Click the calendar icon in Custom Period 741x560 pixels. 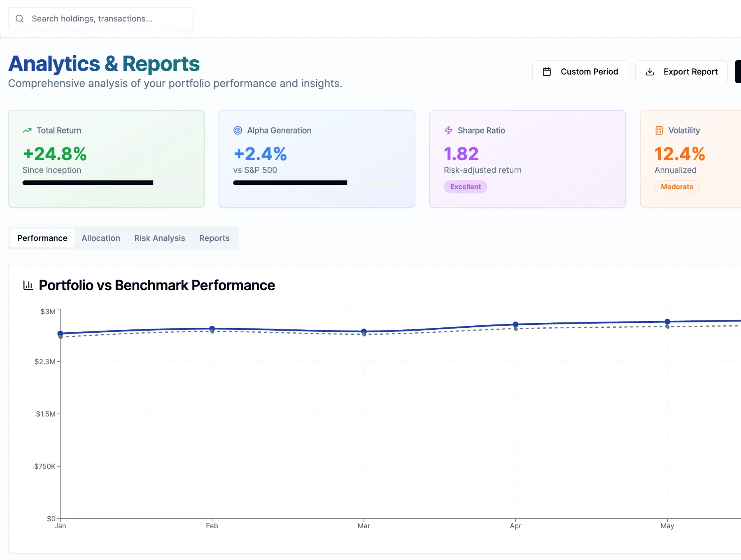pyautogui.click(x=547, y=72)
